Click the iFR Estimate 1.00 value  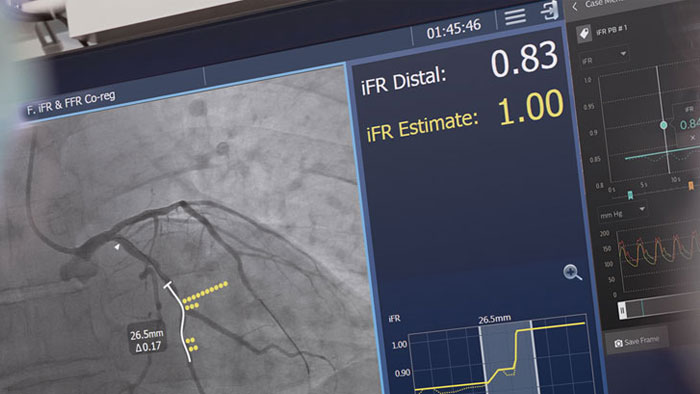point(530,107)
